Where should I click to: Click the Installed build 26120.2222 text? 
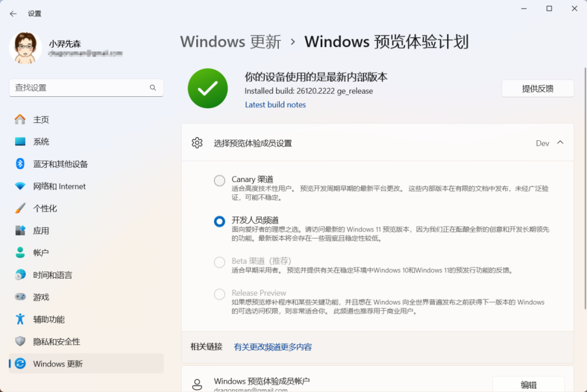309,91
